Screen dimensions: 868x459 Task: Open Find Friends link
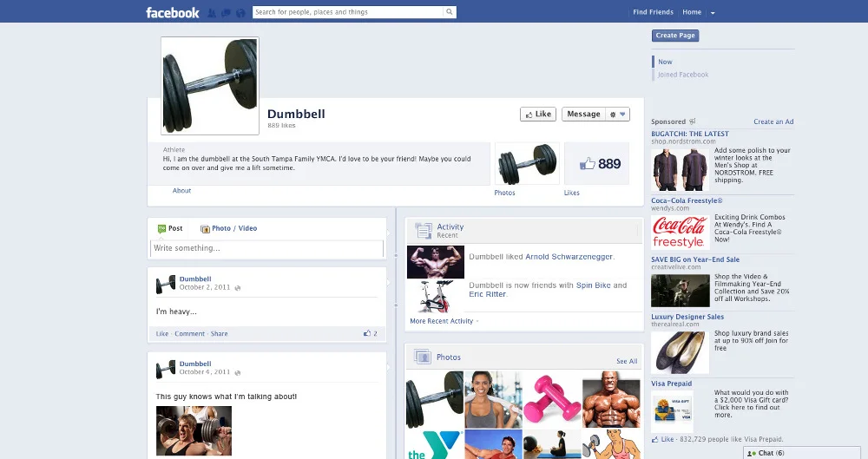point(654,12)
